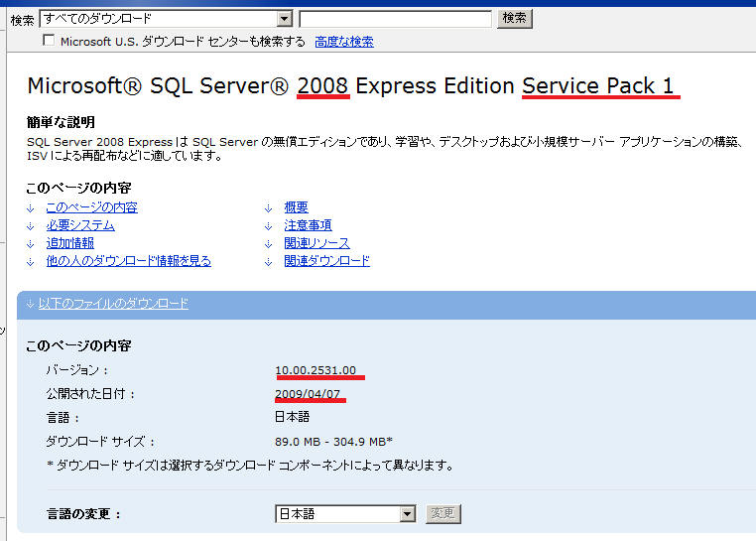
Task: Jump to 概要 section link
Action: (x=296, y=207)
